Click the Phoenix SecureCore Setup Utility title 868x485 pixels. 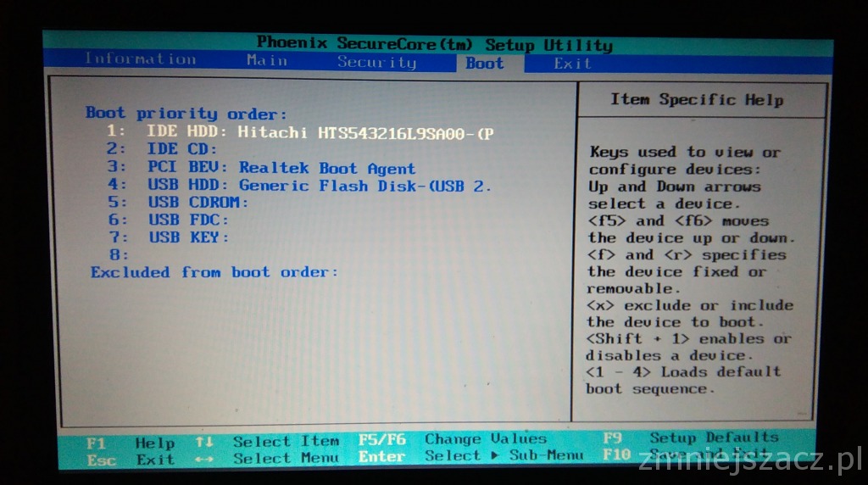pos(435,44)
